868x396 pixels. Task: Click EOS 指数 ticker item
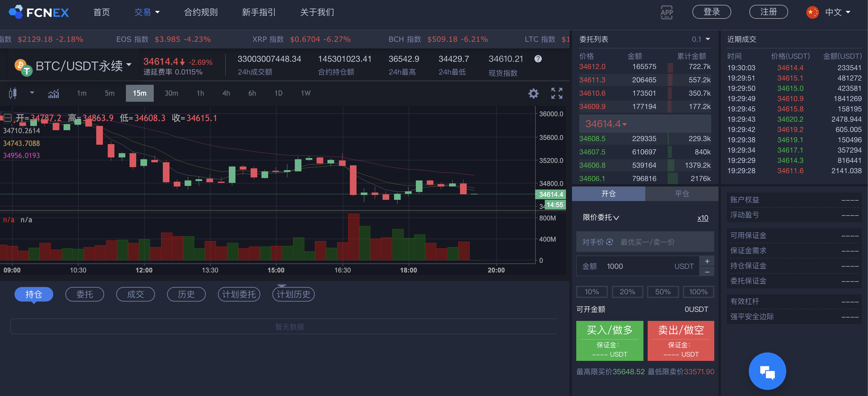click(163, 39)
